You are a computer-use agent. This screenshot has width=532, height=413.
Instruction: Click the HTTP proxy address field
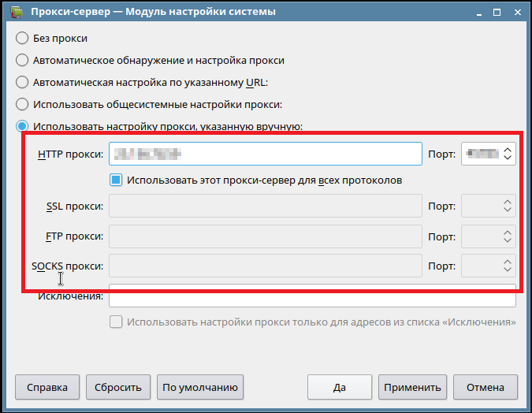click(x=266, y=154)
